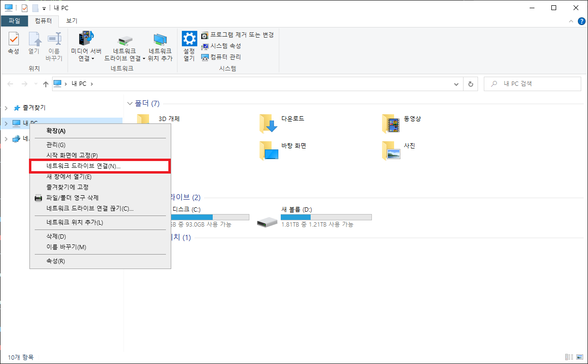Viewport: 588px width, 364px height.
Task: Expand the 내 PC tree node
Action: pyautogui.click(x=6, y=123)
